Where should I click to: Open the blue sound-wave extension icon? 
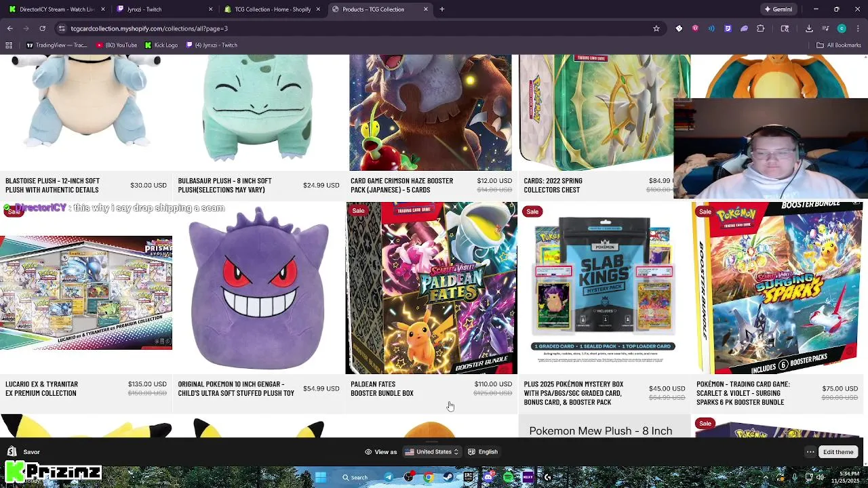coord(711,28)
